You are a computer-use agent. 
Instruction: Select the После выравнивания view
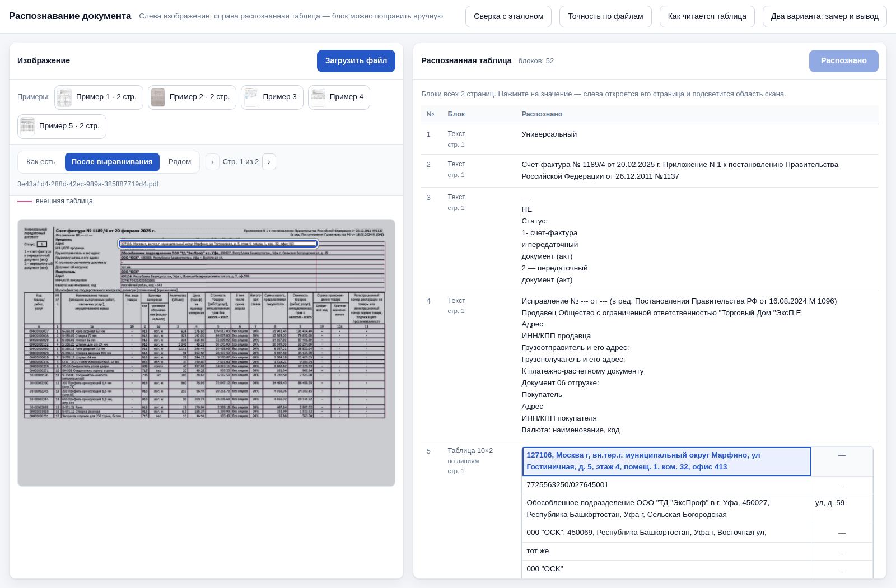click(112, 162)
